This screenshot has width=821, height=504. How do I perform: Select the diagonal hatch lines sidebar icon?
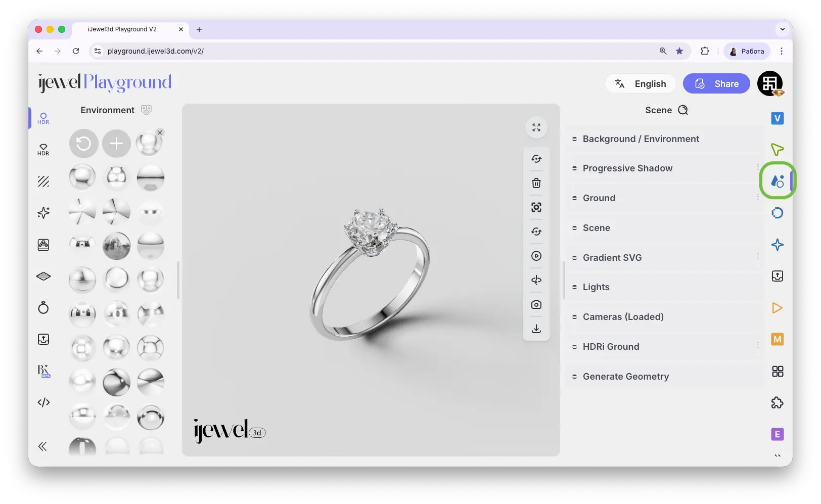click(43, 181)
